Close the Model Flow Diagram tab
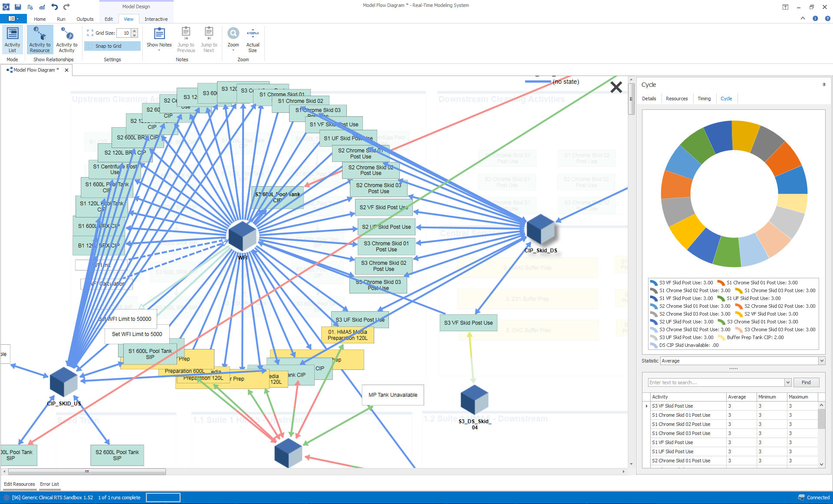Image resolution: width=833 pixels, height=504 pixels. click(66, 70)
